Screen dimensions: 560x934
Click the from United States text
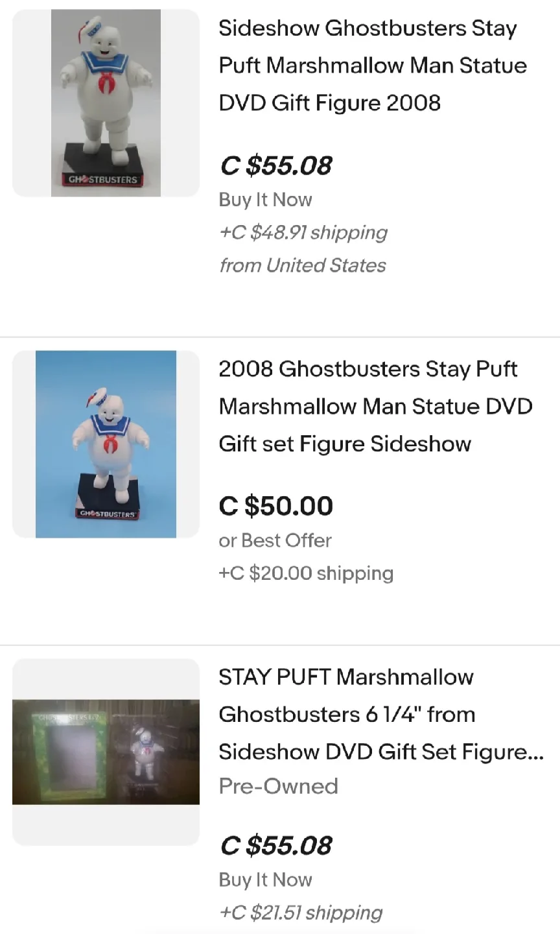coord(302,265)
